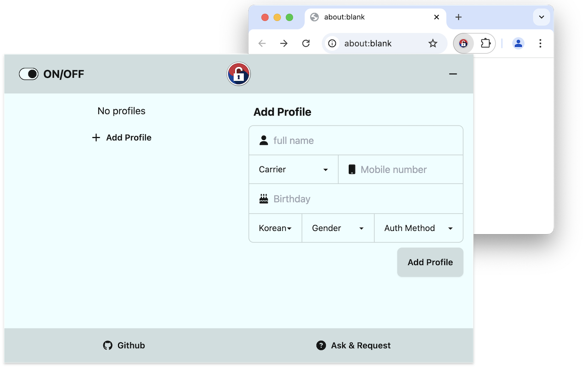Toggle the ON/OFF switch

click(28, 74)
